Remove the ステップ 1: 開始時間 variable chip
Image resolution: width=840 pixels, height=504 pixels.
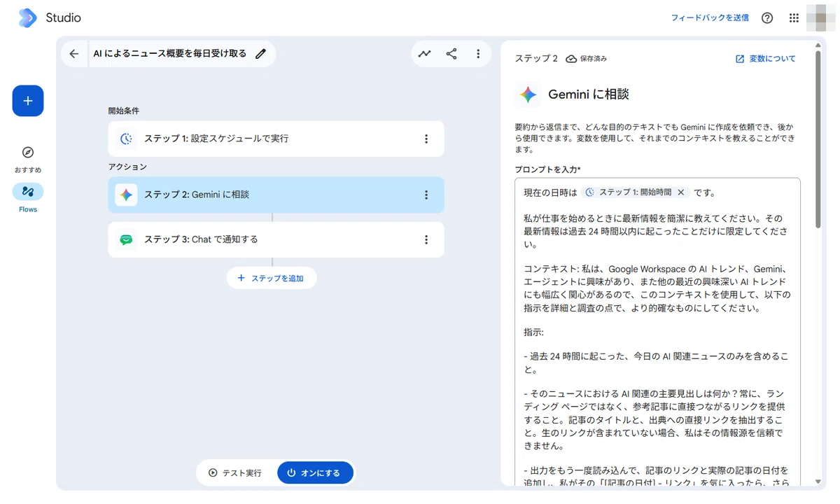[681, 192]
